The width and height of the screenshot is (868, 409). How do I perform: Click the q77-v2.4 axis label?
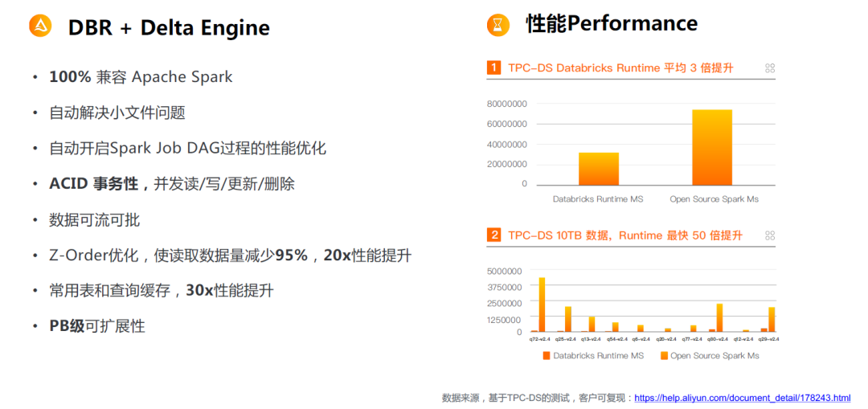pyautogui.click(x=694, y=339)
